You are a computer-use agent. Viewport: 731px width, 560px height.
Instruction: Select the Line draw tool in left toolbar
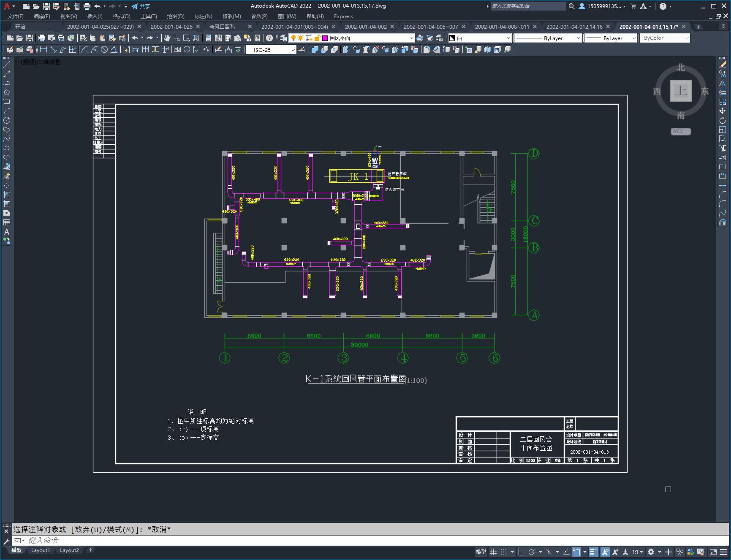tap(7, 65)
